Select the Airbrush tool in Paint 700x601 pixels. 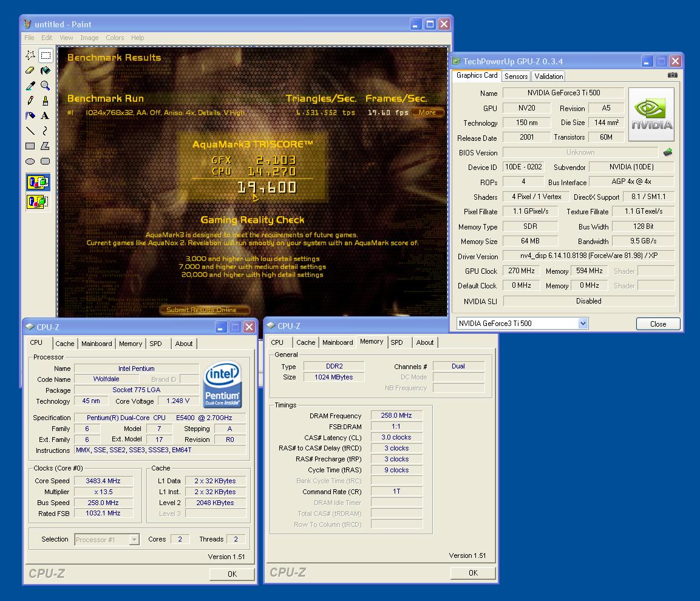coord(30,115)
